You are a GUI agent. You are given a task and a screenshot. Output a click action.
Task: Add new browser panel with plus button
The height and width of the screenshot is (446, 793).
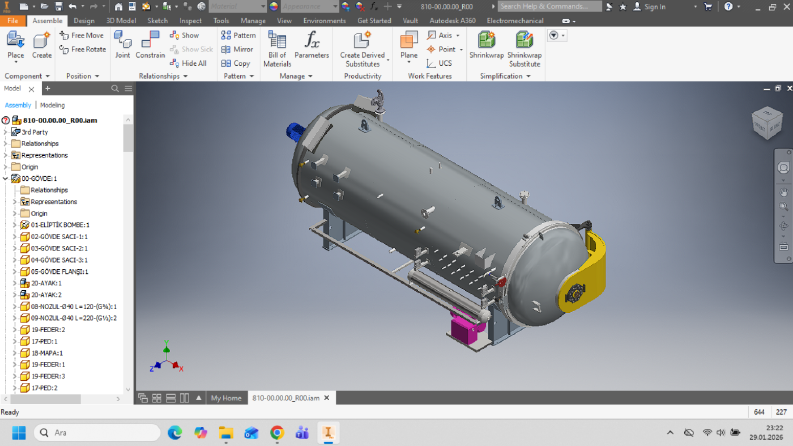48,88
